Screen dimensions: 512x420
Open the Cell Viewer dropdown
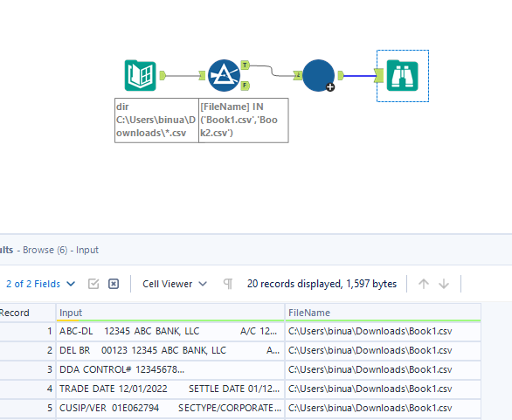175,284
